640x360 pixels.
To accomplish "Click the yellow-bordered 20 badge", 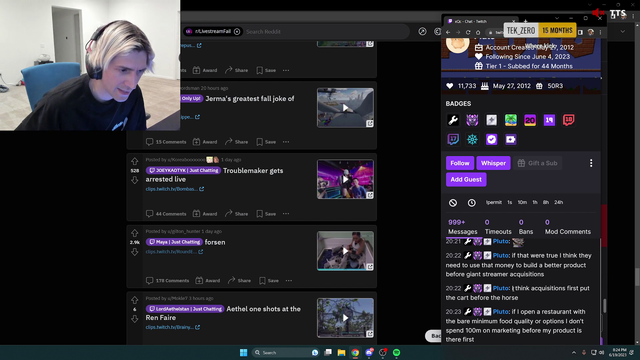I will click(x=530, y=120).
